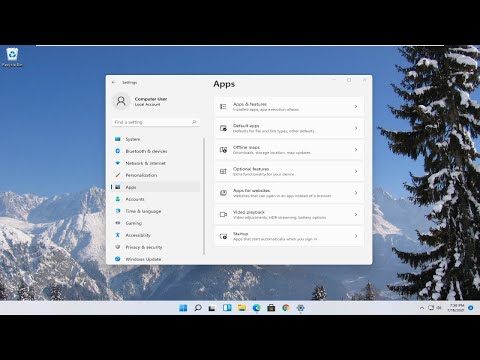Open Optional features

click(x=289, y=171)
